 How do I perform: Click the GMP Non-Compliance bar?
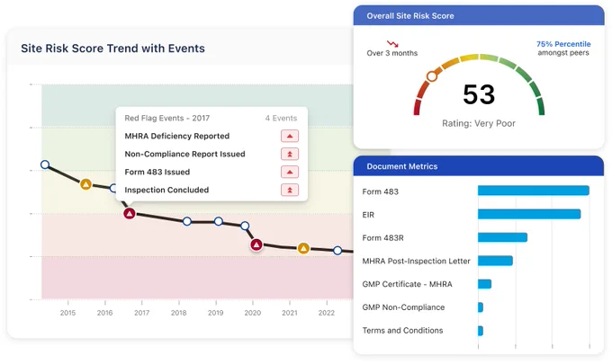pyautogui.click(x=481, y=307)
